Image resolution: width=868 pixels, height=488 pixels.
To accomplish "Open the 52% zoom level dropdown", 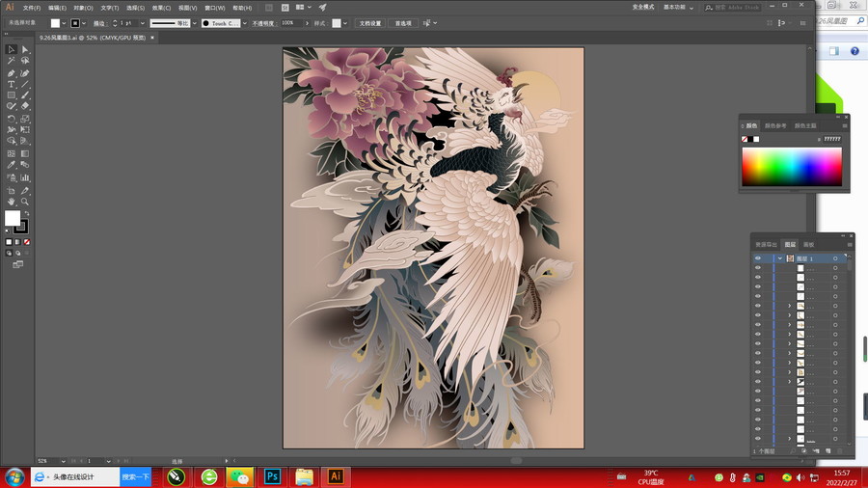I will click(63, 461).
